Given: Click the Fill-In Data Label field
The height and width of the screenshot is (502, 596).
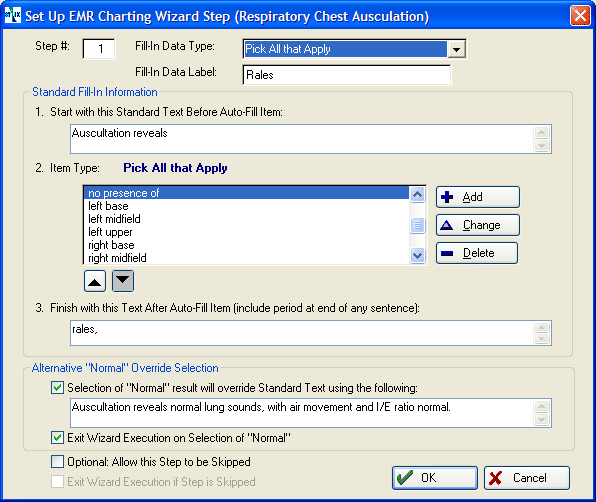Looking at the screenshot, I should [347, 75].
